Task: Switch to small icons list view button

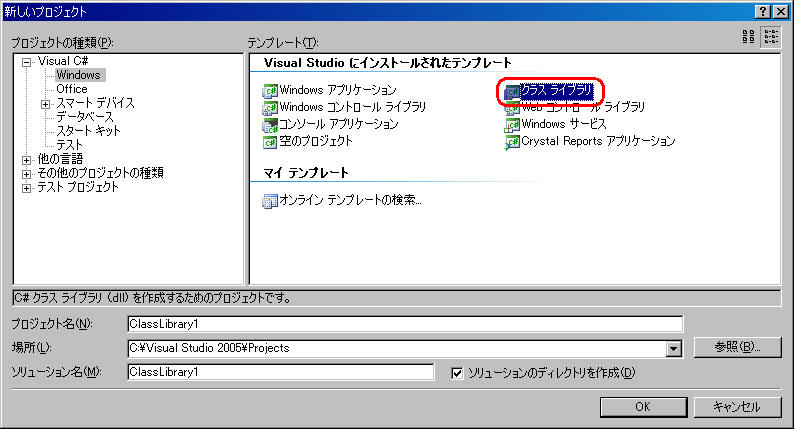Action: click(771, 37)
